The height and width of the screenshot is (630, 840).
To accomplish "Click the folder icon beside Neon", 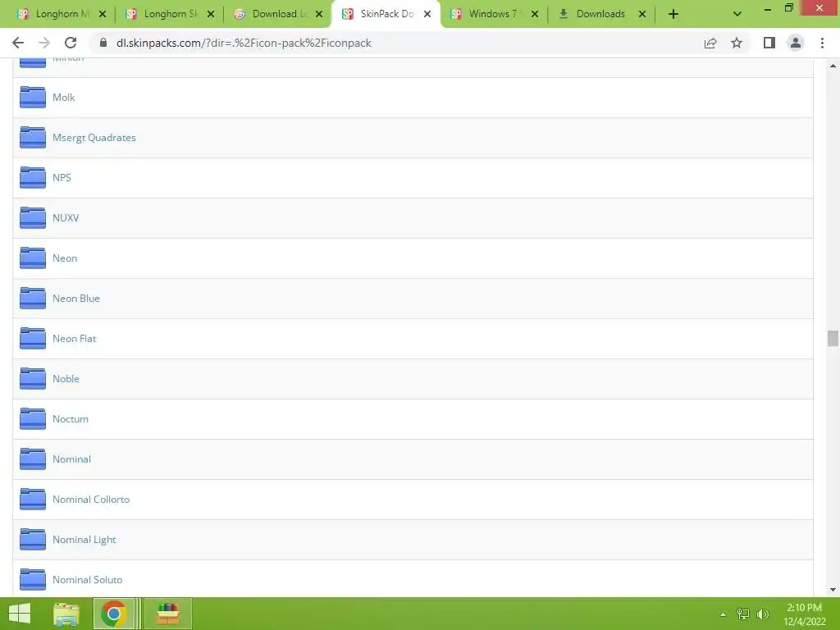I will (x=33, y=258).
